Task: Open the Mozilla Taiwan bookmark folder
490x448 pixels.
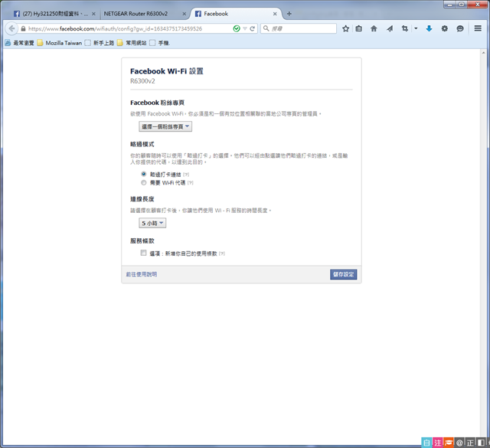Action: tap(60, 43)
